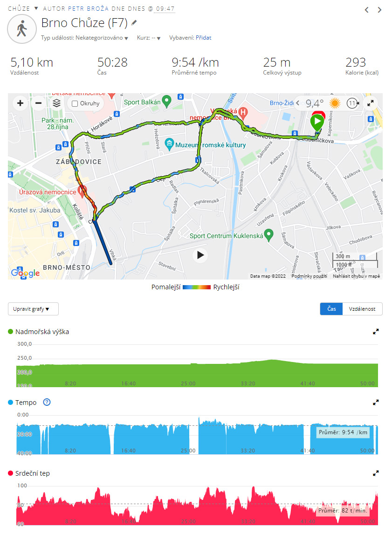Click the Přidat equipment link

point(203,38)
